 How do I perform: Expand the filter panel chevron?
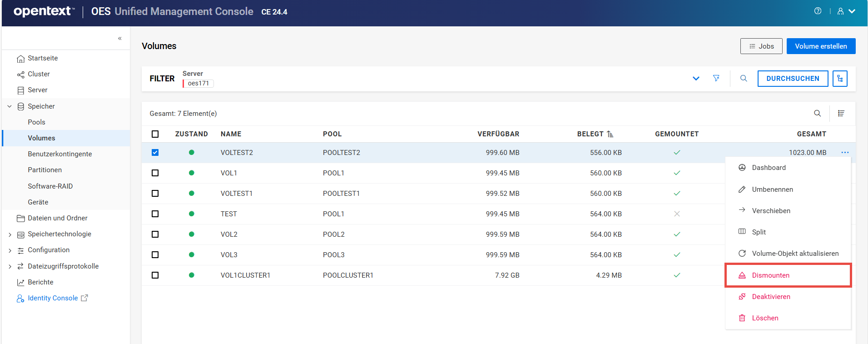(x=696, y=78)
